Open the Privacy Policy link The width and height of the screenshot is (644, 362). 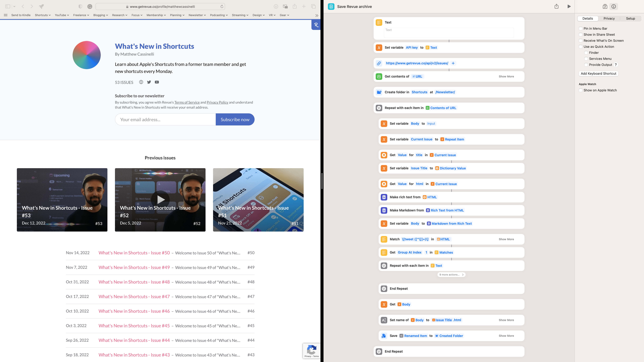tap(217, 102)
